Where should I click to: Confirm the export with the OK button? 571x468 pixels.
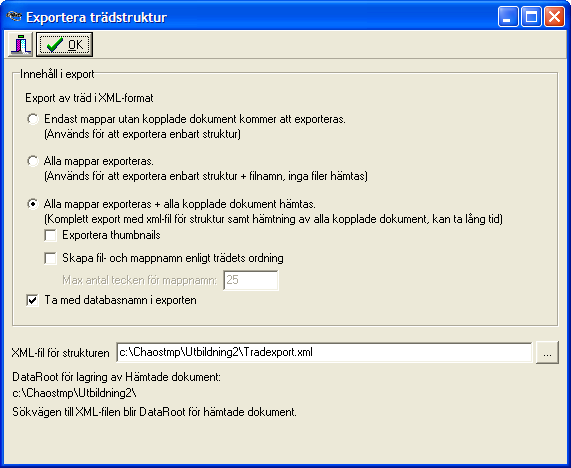pyautogui.click(x=64, y=44)
